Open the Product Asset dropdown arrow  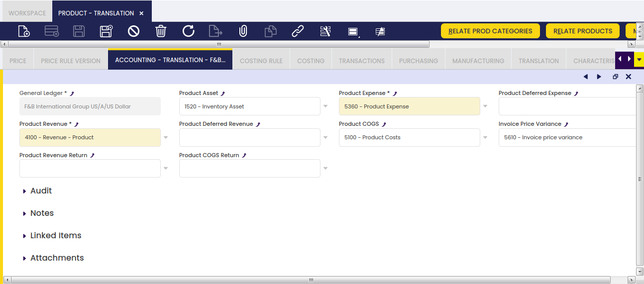[325, 106]
